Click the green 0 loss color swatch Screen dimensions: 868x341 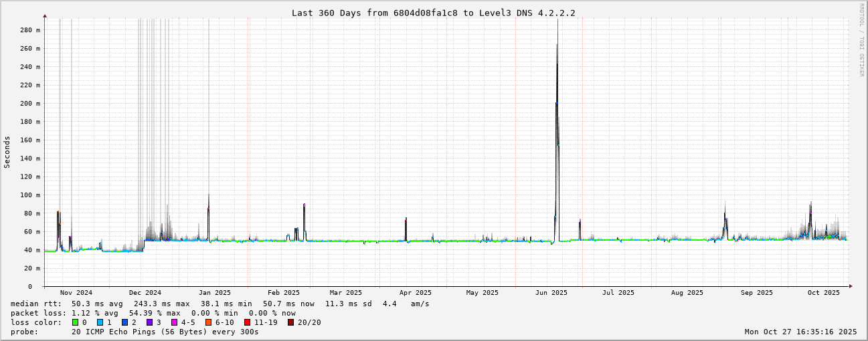75,322
